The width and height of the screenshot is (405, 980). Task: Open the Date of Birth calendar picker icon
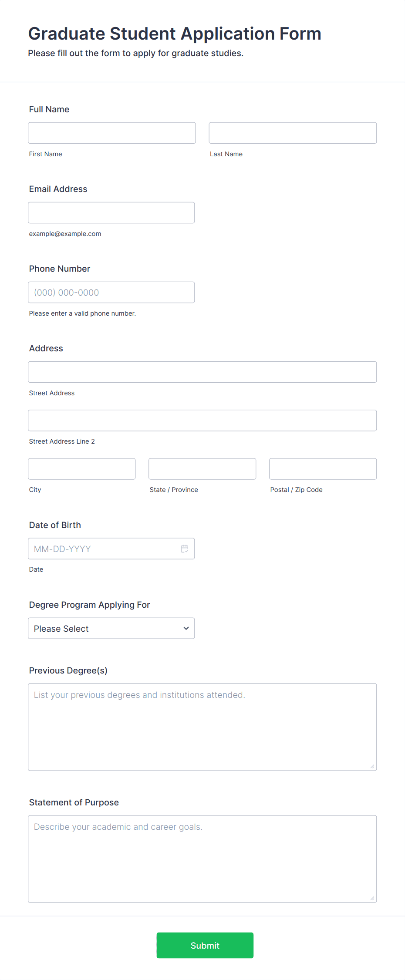coord(185,549)
